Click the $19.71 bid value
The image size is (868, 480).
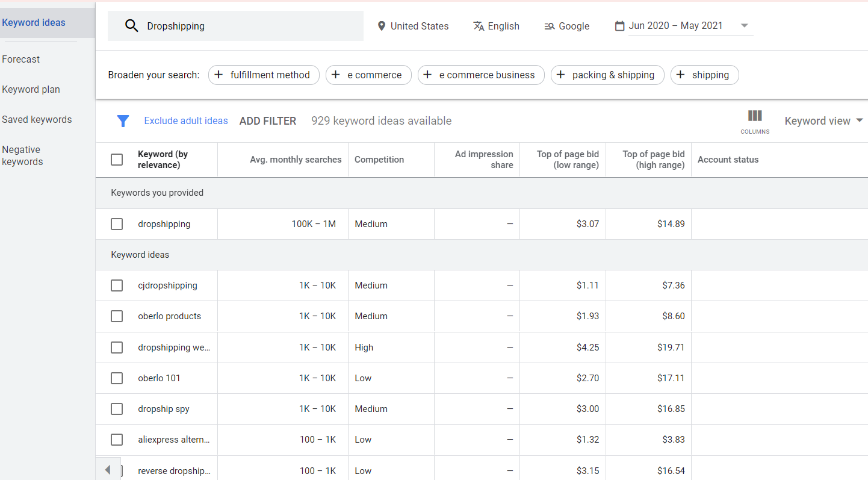(671, 348)
